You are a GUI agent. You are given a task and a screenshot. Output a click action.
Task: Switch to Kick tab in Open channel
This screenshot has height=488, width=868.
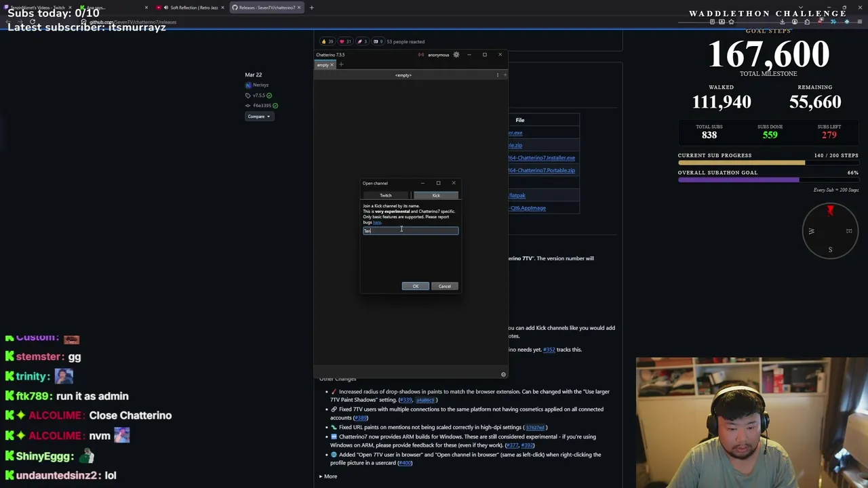point(436,195)
